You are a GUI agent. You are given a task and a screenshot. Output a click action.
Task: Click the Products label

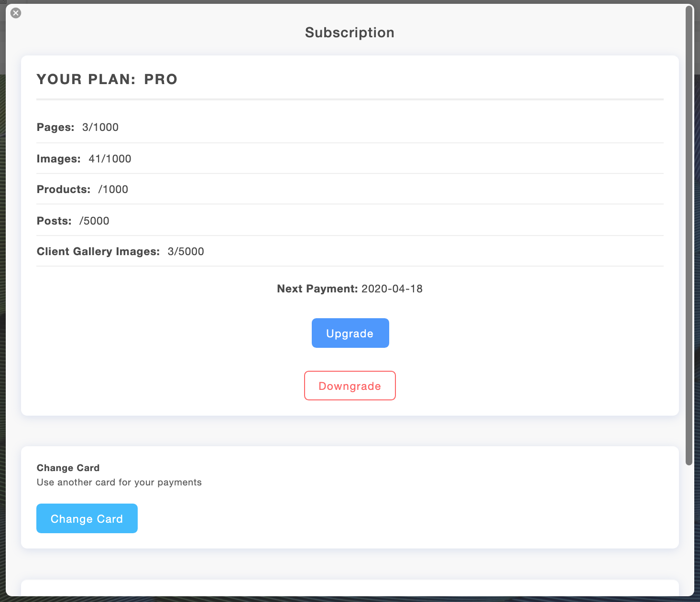click(x=64, y=189)
